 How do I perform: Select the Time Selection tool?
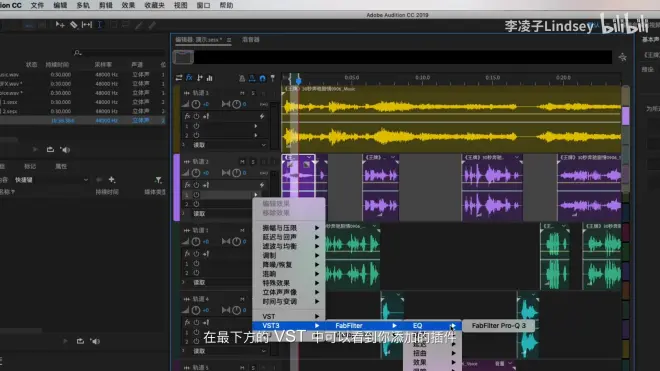pyautogui.click(x=100, y=25)
